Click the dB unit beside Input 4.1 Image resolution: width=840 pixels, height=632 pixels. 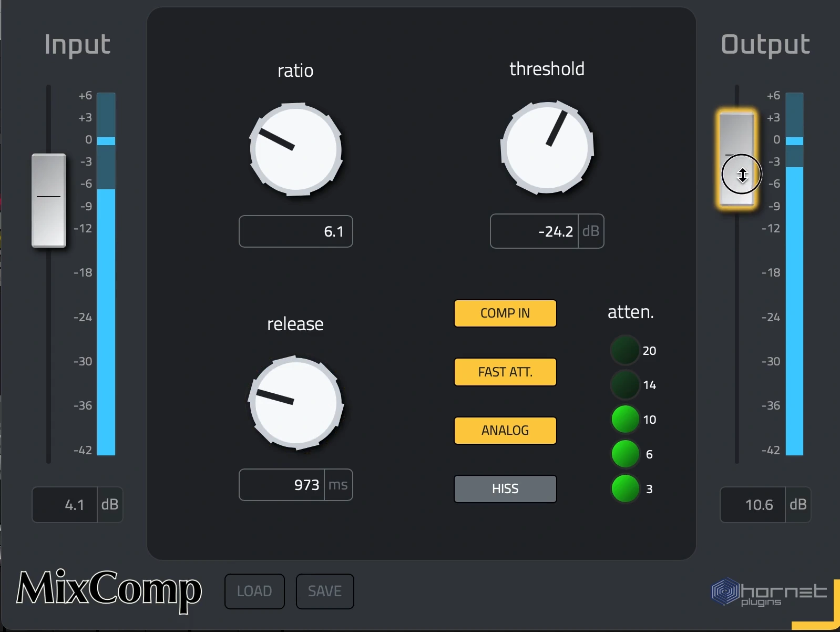[x=110, y=505]
